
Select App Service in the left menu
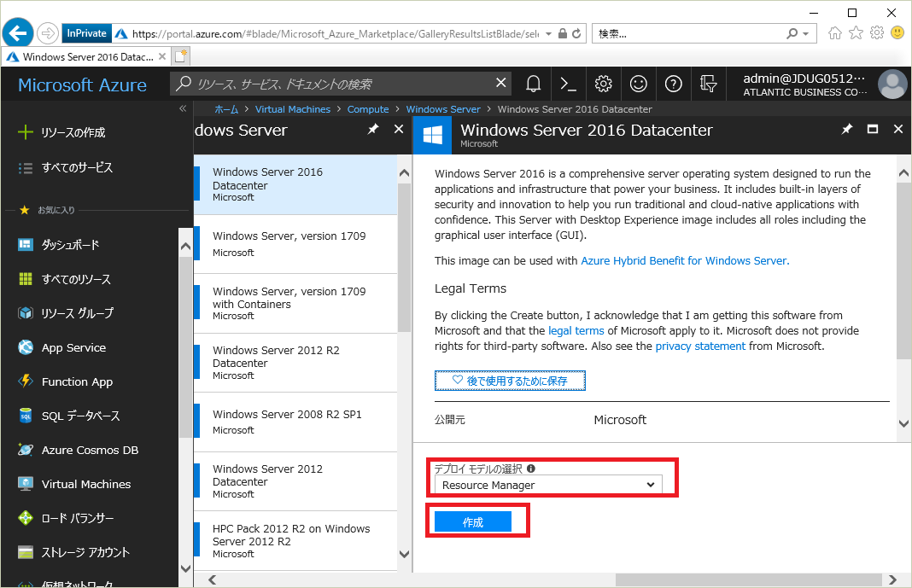coord(73,347)
